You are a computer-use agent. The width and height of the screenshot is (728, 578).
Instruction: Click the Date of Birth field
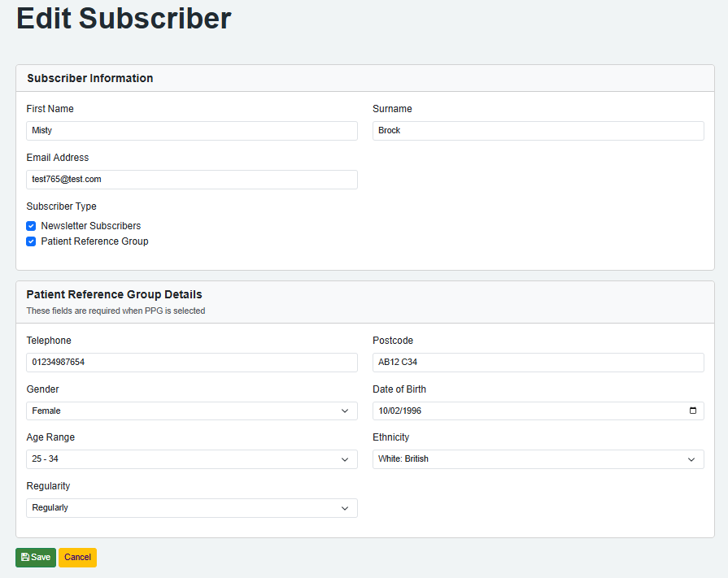[x=521, y=411]
